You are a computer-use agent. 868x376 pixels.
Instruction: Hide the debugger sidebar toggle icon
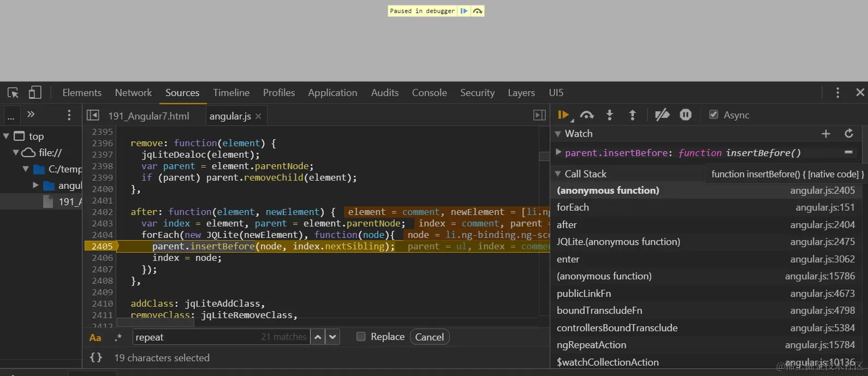539,115
